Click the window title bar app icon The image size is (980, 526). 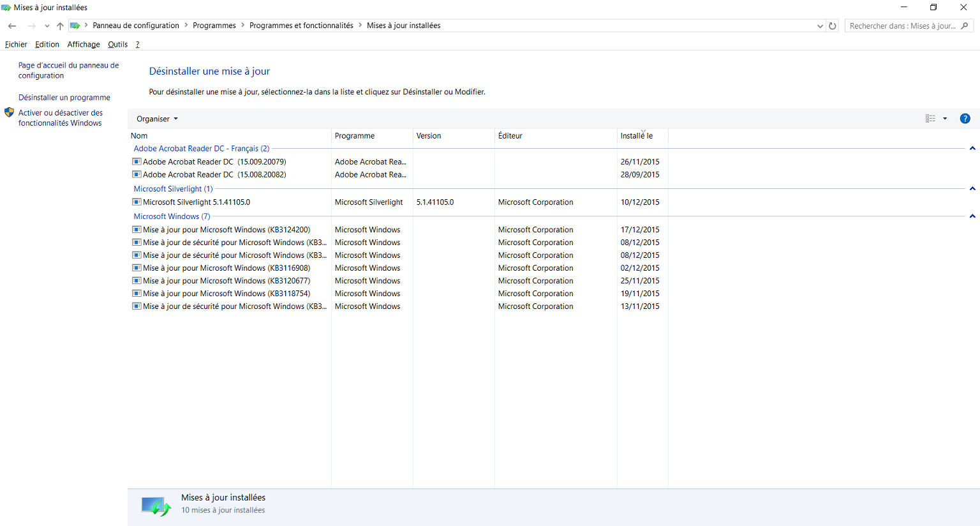(6, 8)
